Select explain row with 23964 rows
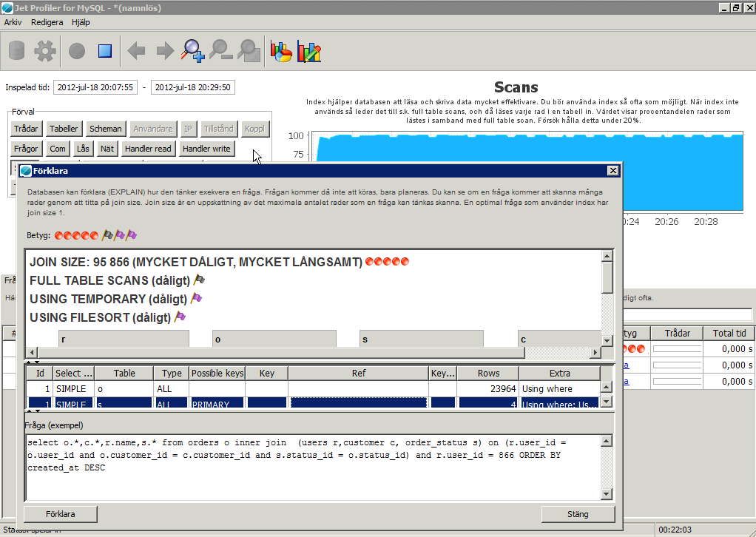The width and height of the screenshot is (756, 537). [x=314, y=388]
